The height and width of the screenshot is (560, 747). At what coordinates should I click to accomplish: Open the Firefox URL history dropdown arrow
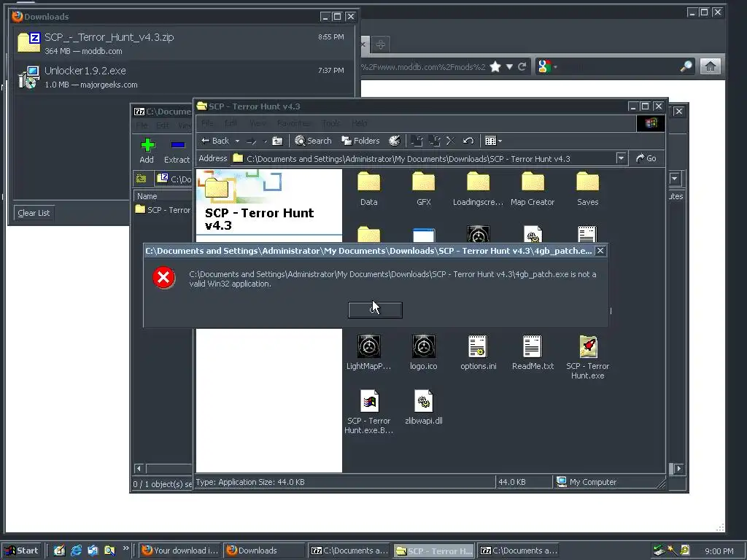click(509, 66)
